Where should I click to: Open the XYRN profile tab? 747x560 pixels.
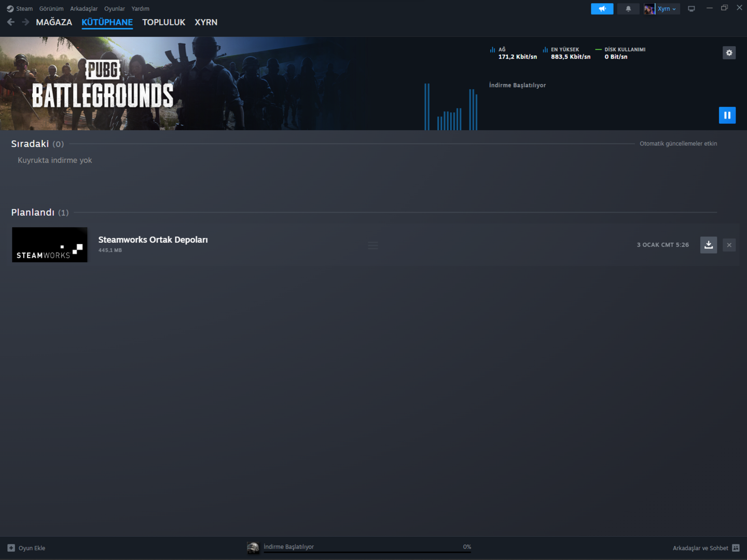pyautogui.click(x=206, y=22)
